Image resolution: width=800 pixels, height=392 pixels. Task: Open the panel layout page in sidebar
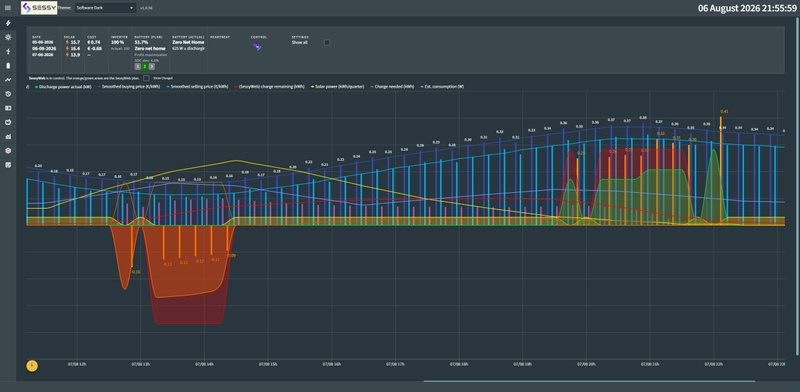(8, 108)
